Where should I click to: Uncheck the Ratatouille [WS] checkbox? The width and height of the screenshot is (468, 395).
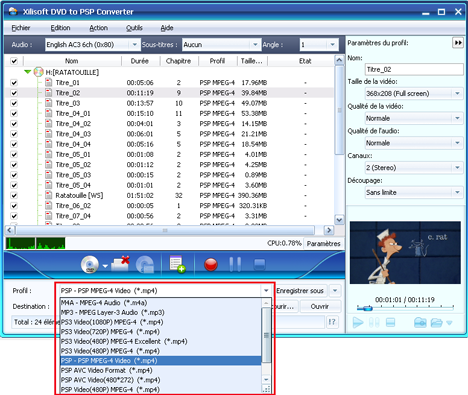[14, 195]
